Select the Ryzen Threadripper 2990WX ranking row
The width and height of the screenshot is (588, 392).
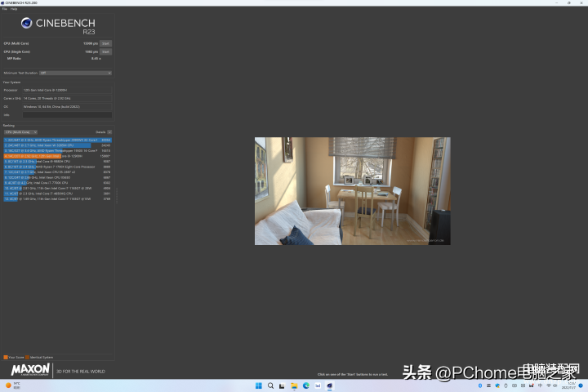click(58, 140)
